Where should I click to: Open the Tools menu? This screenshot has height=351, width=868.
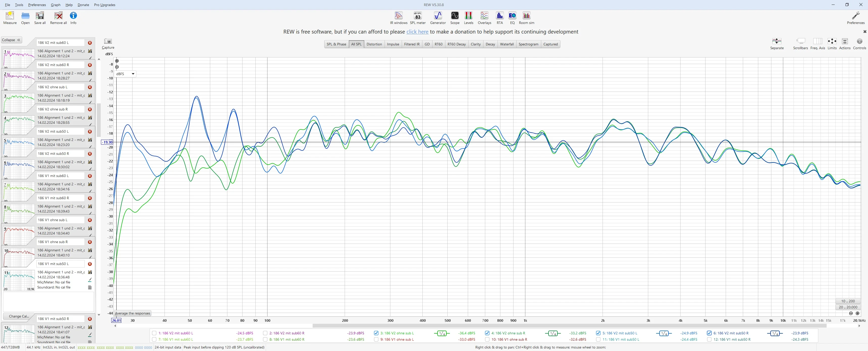19,5
